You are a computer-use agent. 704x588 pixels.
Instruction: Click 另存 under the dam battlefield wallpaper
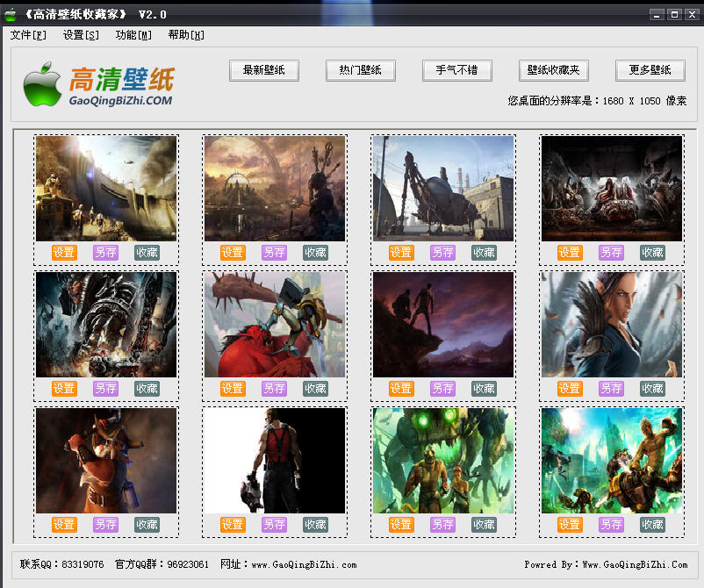(105, 253)
